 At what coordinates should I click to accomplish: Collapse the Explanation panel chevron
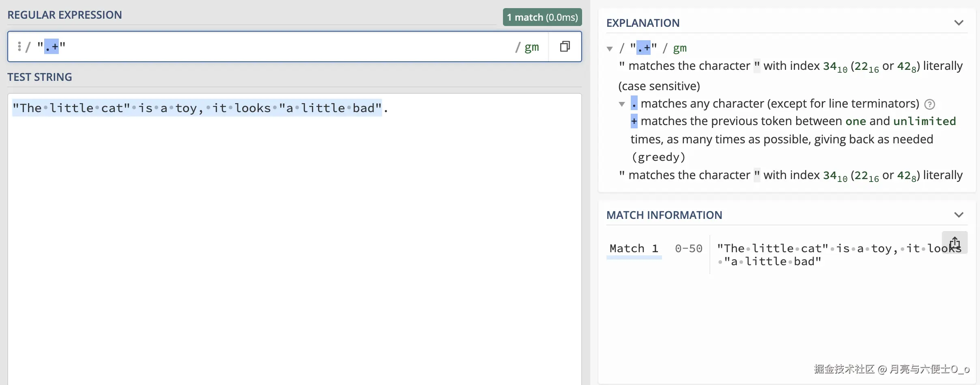[x=959, y=23]
